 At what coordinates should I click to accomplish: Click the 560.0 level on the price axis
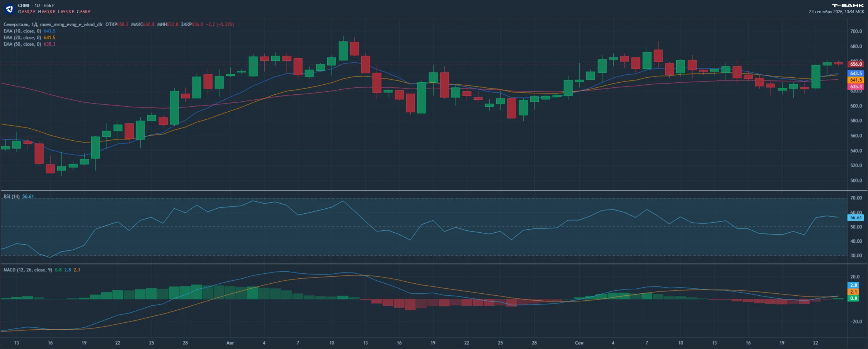click(856, 136)
